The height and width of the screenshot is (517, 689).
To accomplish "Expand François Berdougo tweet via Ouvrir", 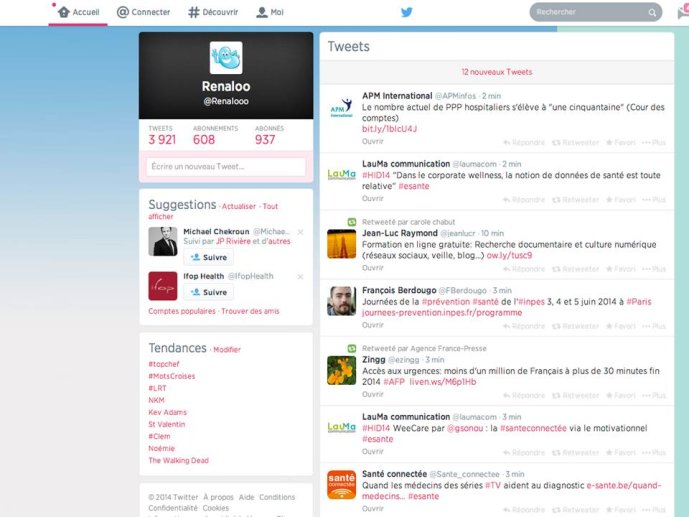I will [373, 325].
